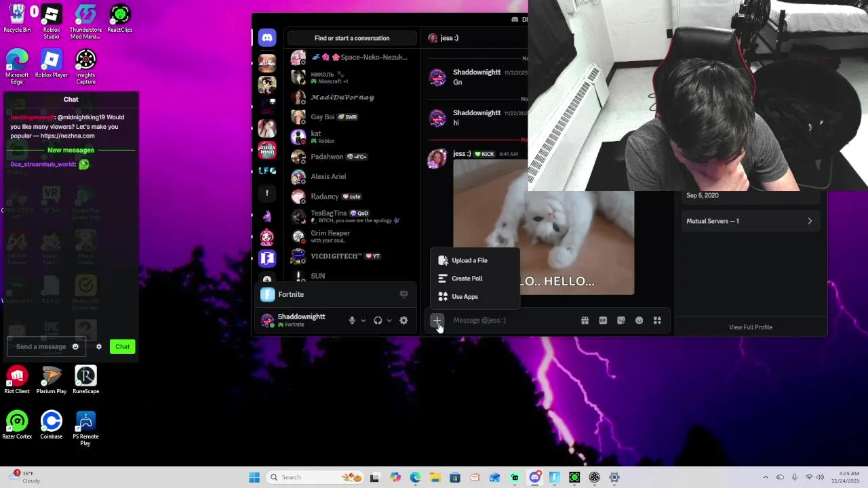Screen dimensions: 868x488
Task: Open the gift Nitro icon in message bar
Action: click(x=585, y=321)
